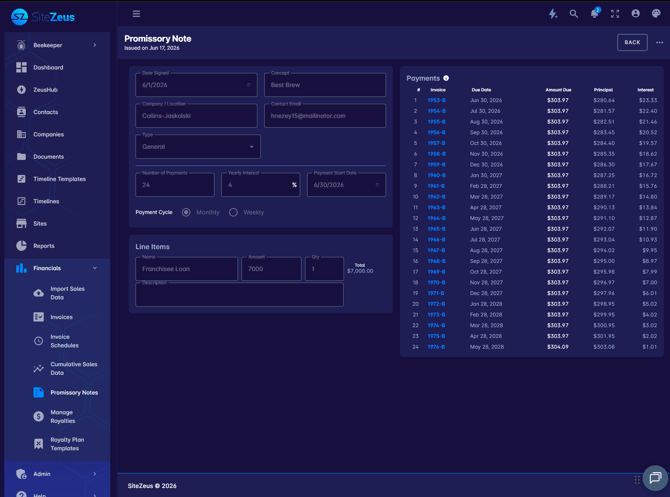Click the Manage Royalties dollar icon

pos(38,416)
